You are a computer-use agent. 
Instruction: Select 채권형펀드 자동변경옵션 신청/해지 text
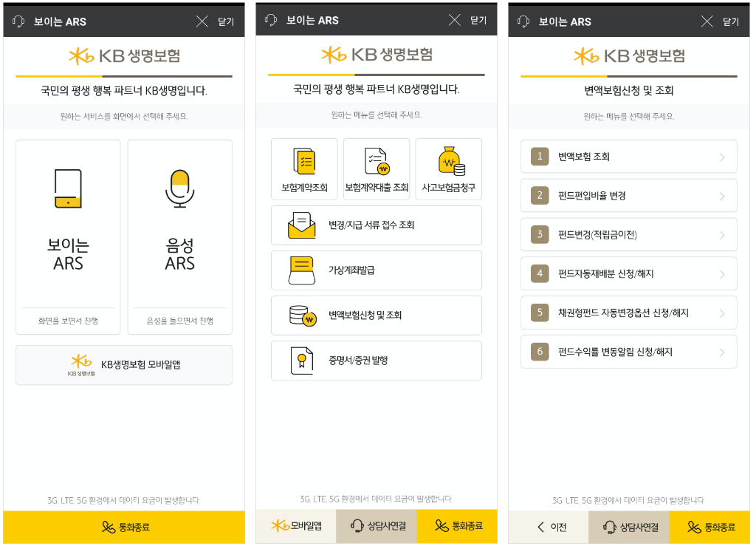623,313
